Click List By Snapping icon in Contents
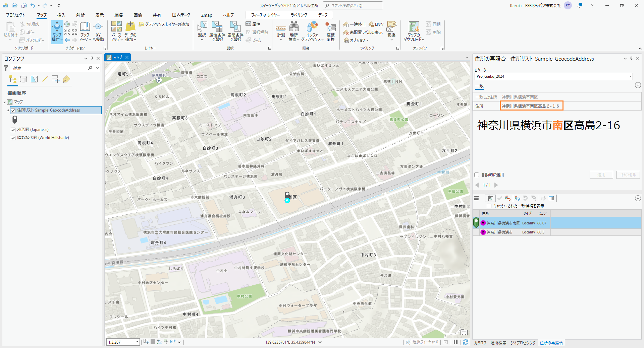The width and height of the screenshot is (644, 348). (x=56, y=79)
